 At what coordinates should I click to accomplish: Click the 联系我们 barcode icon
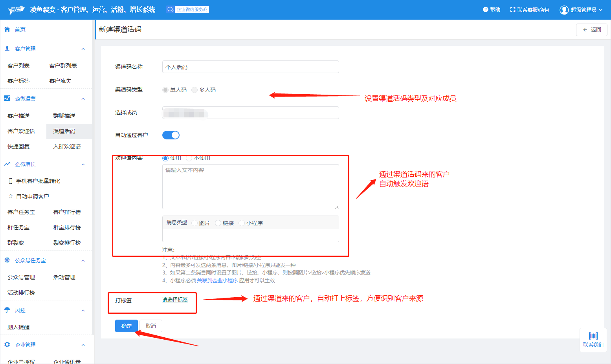pos(593,336)
